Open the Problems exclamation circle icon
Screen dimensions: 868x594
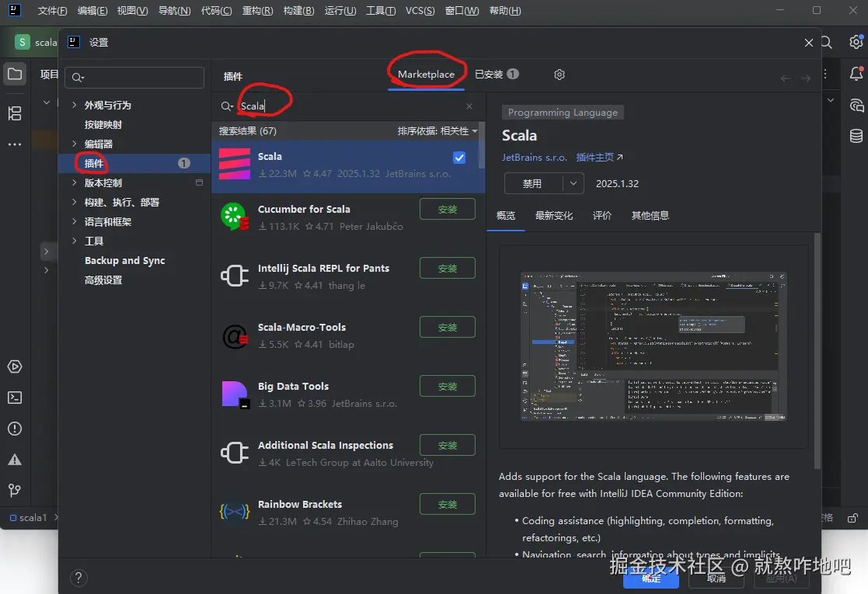click(x=15, y=429)
